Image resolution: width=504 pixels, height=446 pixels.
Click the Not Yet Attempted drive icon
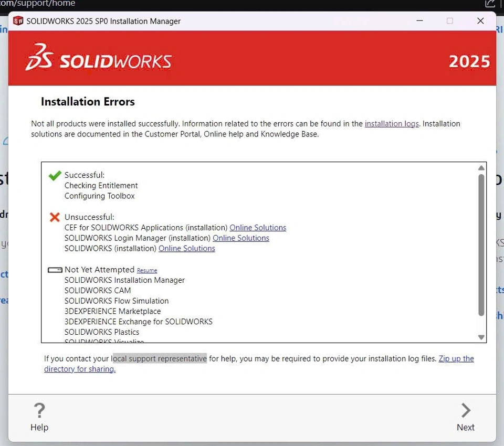point(55,270)
